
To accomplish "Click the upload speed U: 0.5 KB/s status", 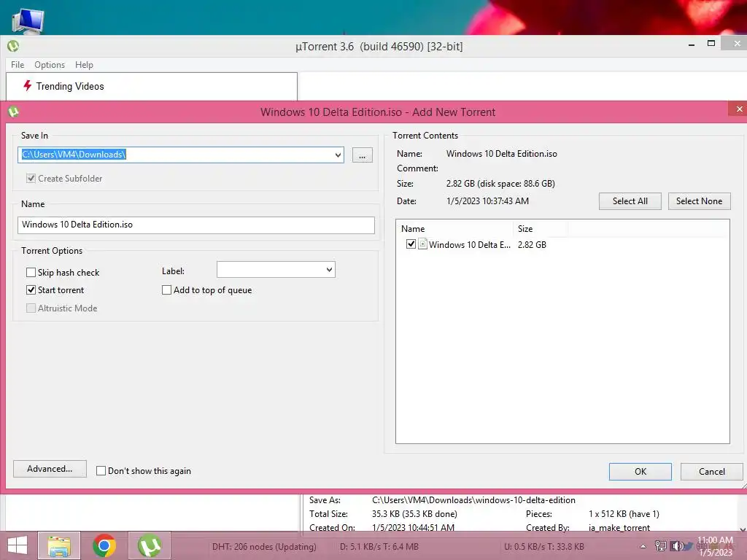I will point(544,547).
